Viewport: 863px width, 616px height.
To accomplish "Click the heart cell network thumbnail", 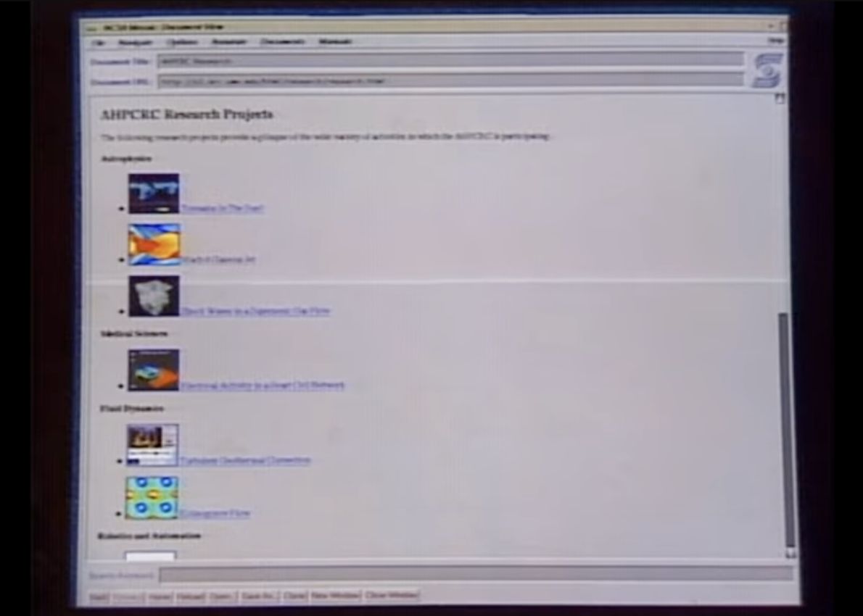I will (x=154, y=370).
